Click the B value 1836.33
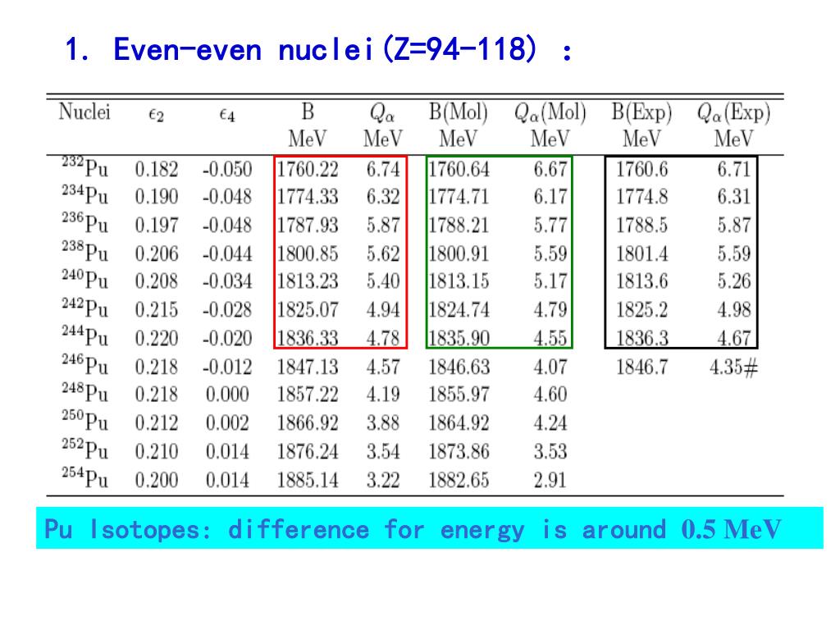Screen dimensions: 840x630 click(x=308, y=338)
